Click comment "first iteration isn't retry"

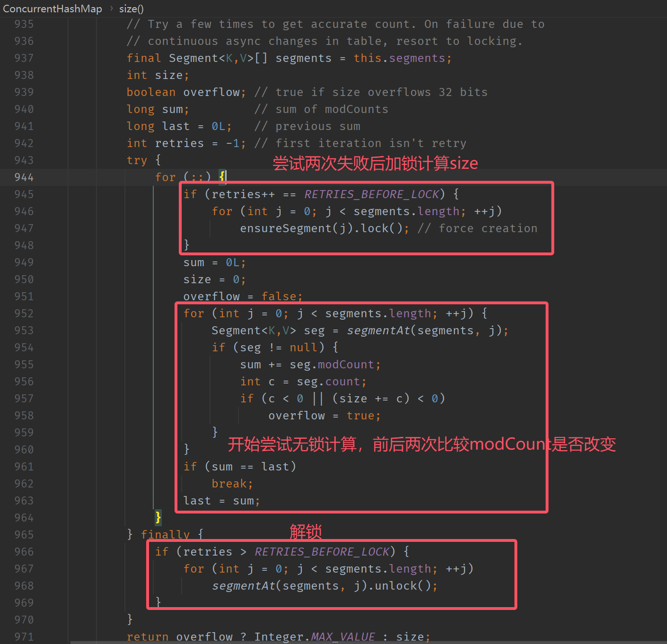coord(371,143)
